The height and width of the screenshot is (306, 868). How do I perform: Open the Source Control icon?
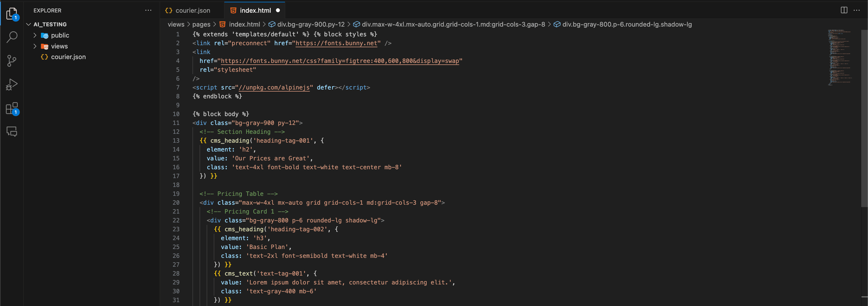click(x=12, y=61)
